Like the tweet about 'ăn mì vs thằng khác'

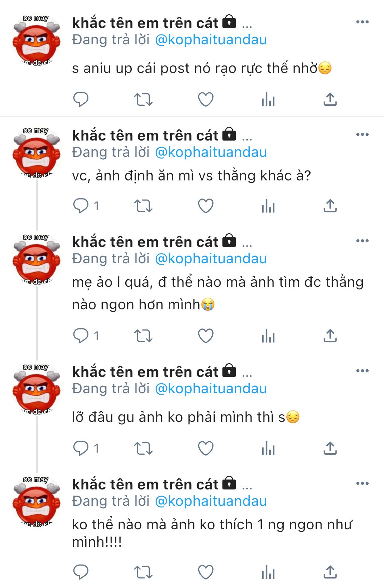pos(206,206)
